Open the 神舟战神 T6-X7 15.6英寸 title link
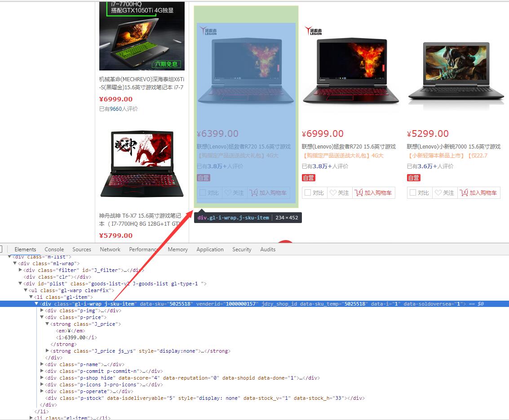The width and height of the screenshot is (509, 420). click(140, 219)
